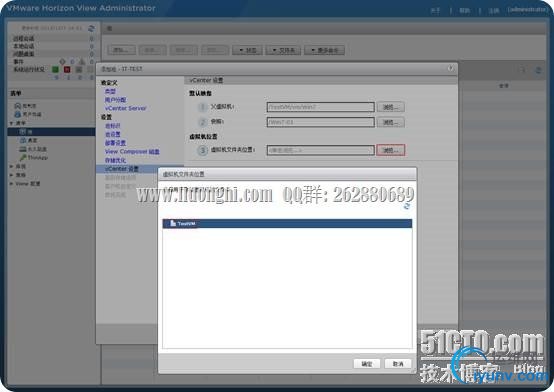Go to the vCenter Server step link
This screenshot has height=392, width=554.
pyautogui.click(x=125, y=108)
